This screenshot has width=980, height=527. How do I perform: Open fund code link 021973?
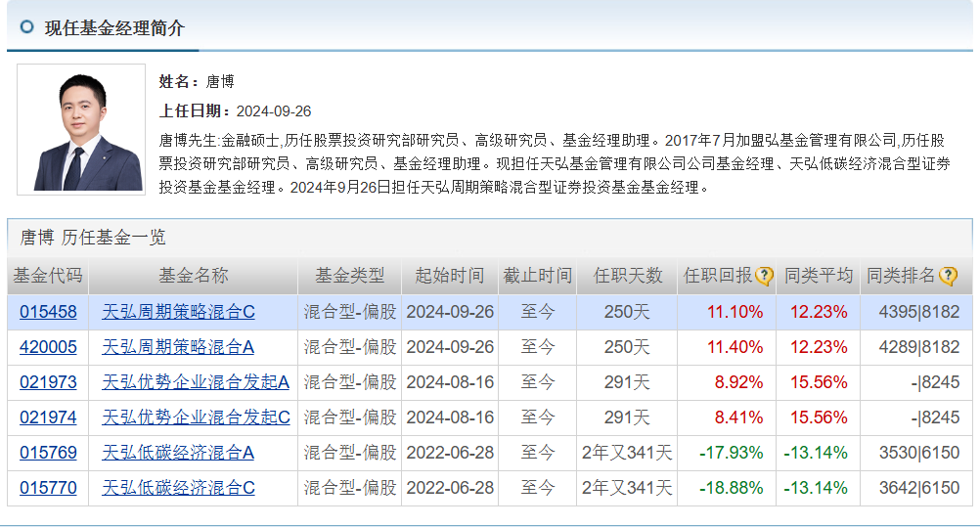point(48,382)
